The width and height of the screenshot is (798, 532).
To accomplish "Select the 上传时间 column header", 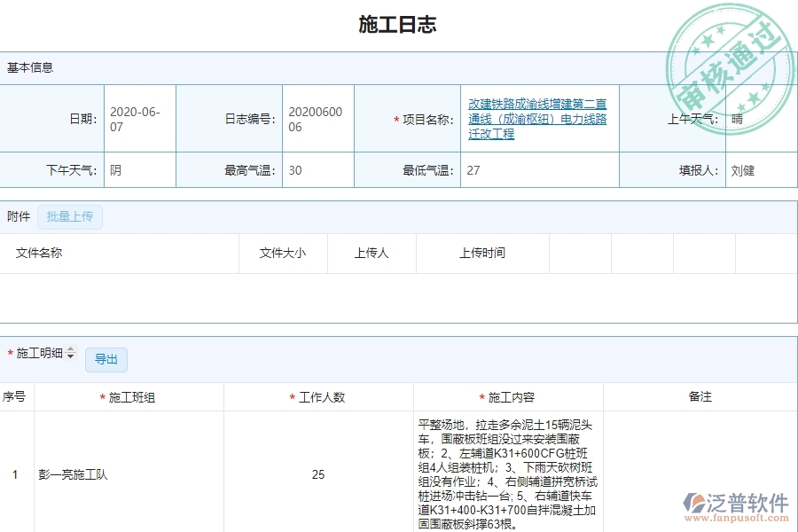I will 482,253.
